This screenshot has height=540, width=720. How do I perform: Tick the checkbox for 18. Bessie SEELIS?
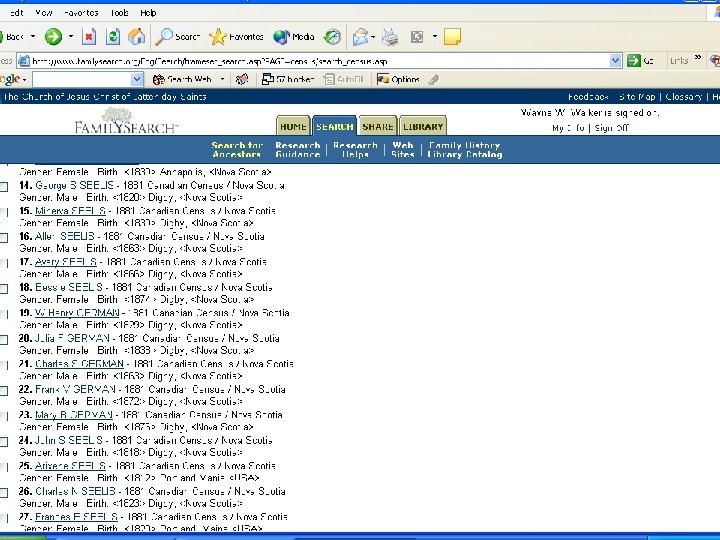click(4, 289)
